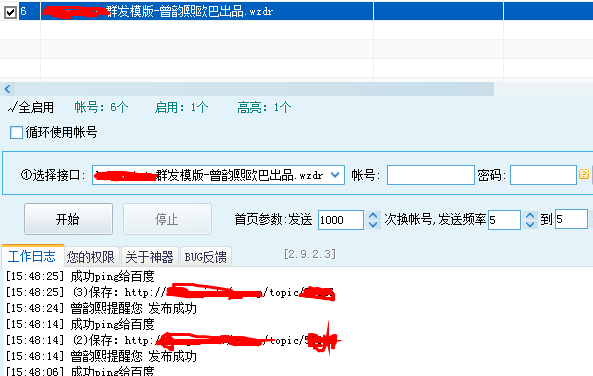Screen dimensions: 593x376
Task: Select the 15:48:24 发布成功 log line
Action: click(x=101, y=308)
